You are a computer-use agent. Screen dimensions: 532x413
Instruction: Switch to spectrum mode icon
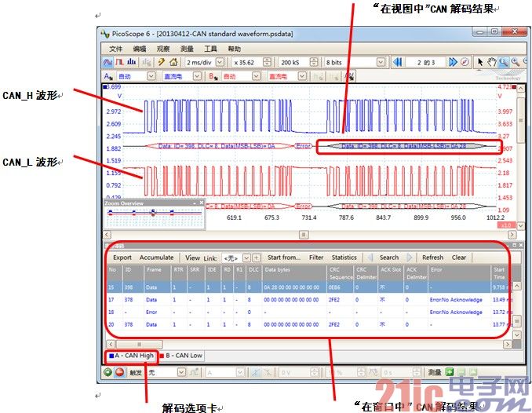tap(132, 62)
